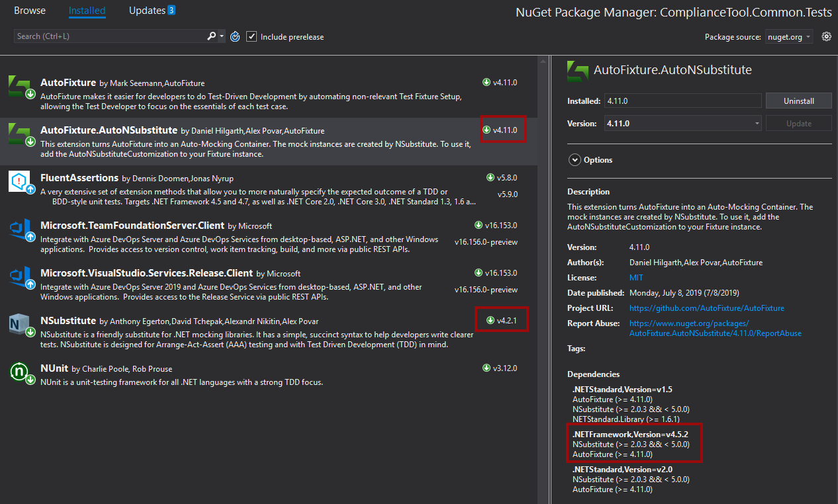Click the refresh icon beside the search box
This screenshot has height=504, width=838.
[235, 36]
